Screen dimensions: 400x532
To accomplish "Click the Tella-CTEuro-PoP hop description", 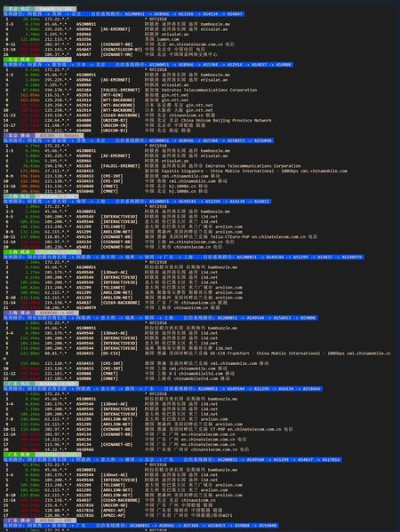I will pos(229,237).
